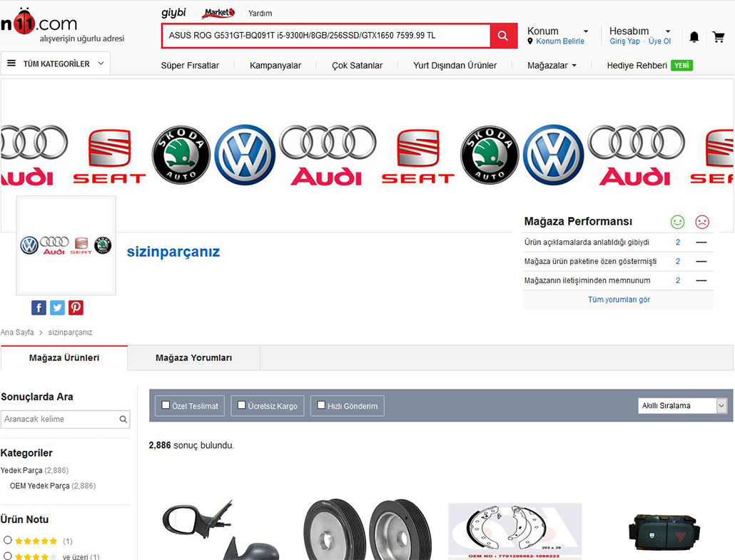Check the Ücretsiz Kargo filter
This screenshot has width=735, height=560.
(x=242, y=405)
